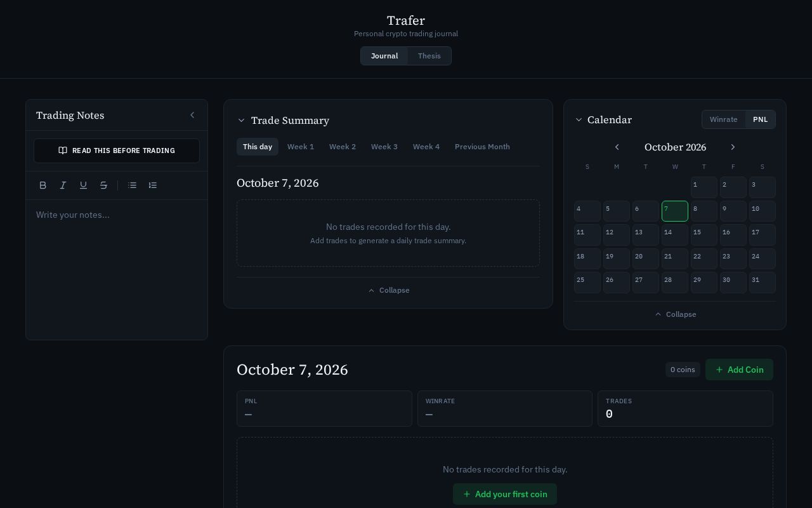Collapse Calendar using header chevron
This screenshot has height=508, width=812.
(579, 120)
